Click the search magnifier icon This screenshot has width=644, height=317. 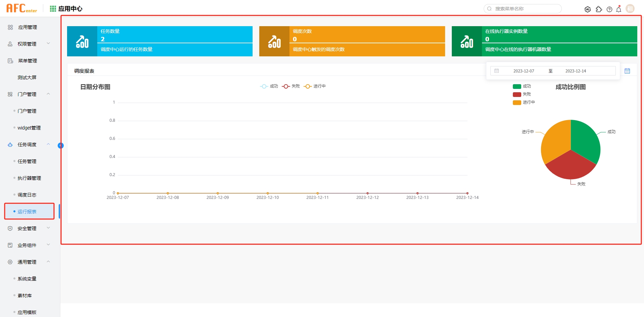[x=489, y=9]
